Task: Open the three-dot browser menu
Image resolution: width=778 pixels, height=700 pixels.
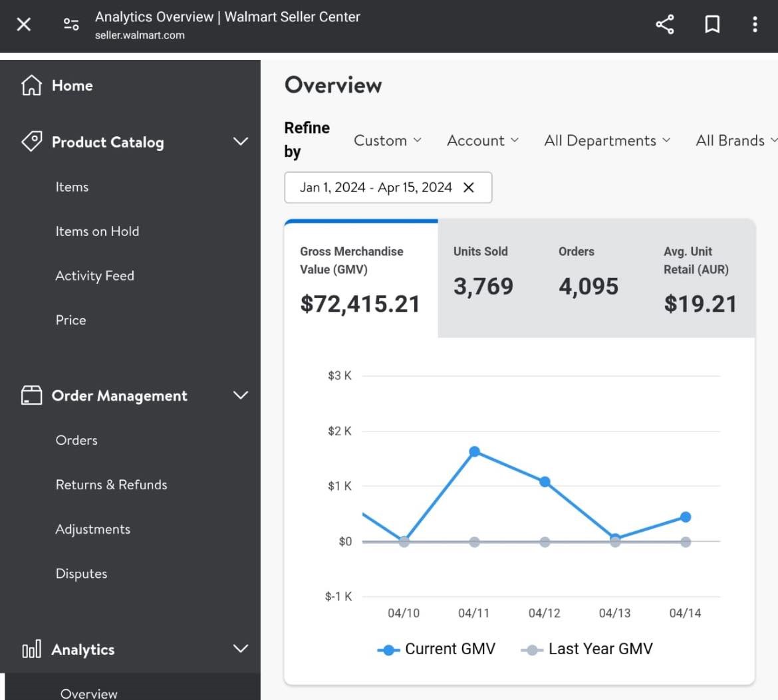Action: point(755,25)
